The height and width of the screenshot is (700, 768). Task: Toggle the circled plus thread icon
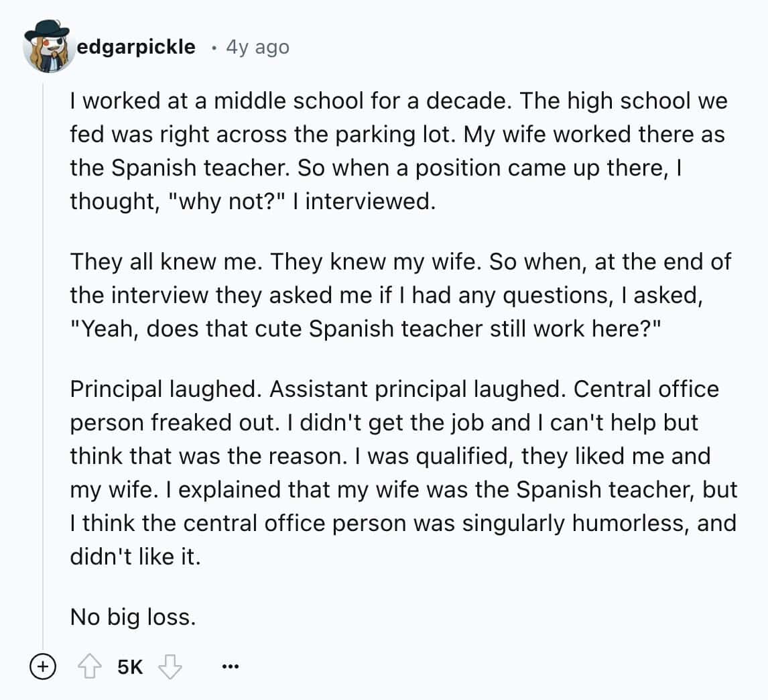[42, 666]
